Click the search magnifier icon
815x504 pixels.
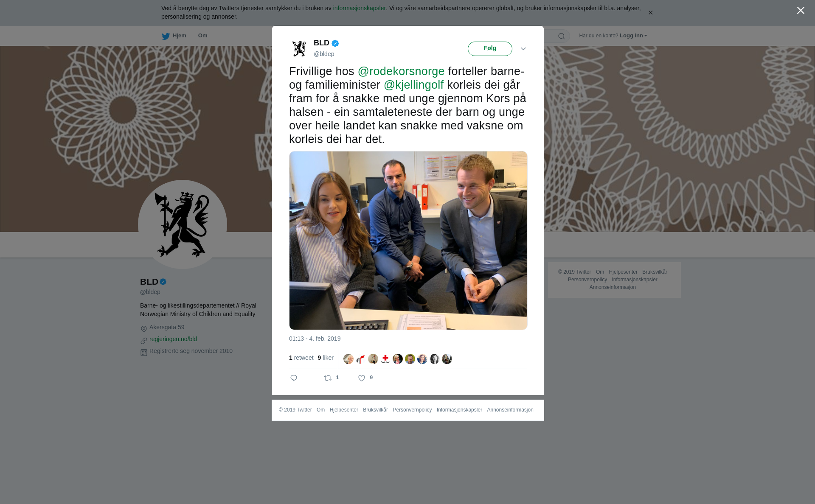[x=562, y=36]
